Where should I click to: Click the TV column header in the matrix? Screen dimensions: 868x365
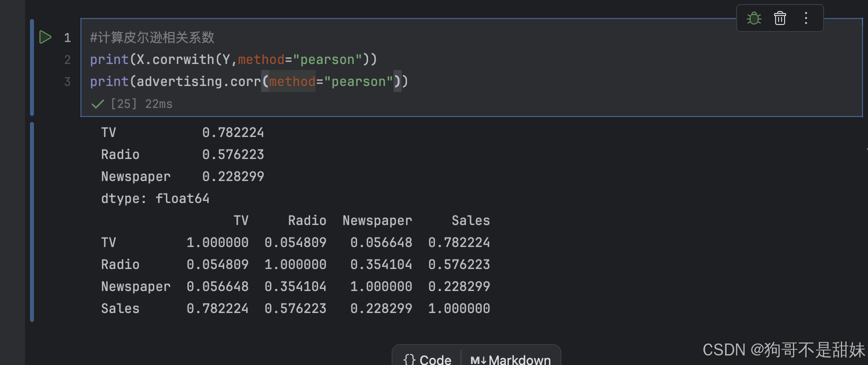click(x=241, y=220)
